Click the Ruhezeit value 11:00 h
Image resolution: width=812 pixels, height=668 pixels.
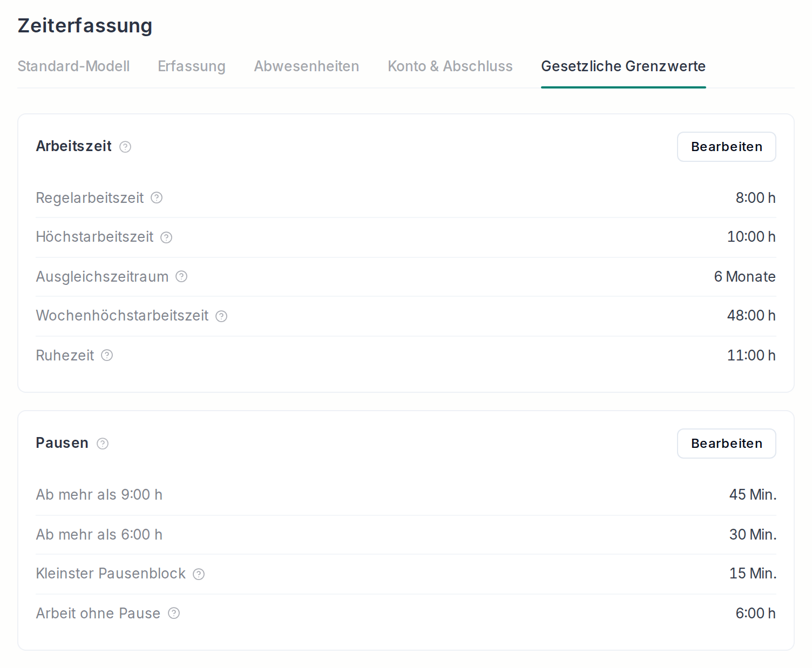point(751,355)
